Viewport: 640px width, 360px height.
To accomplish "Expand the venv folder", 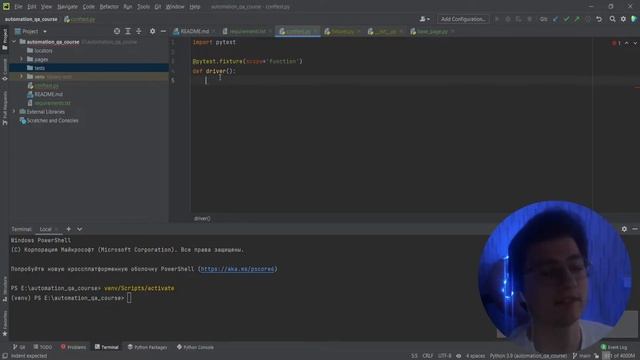I will click(x=22, y=77).
